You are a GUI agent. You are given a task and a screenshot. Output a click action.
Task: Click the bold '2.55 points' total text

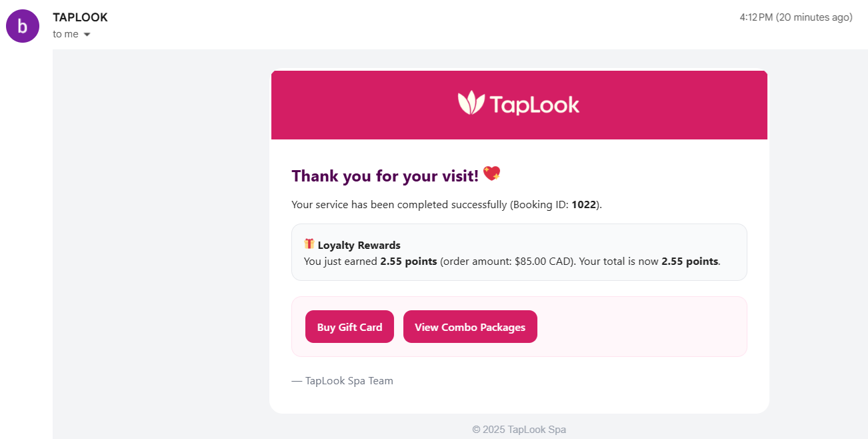(x=690, y=262)
